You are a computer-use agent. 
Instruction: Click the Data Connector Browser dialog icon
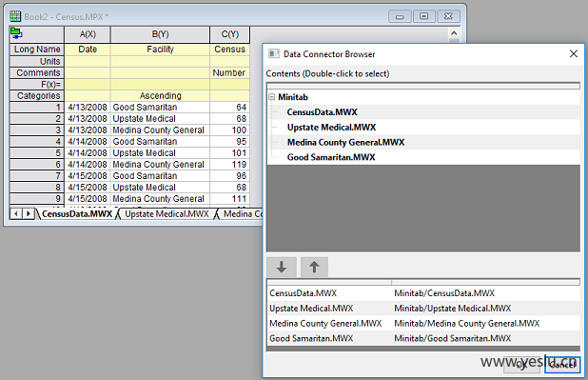pos(274,54)
